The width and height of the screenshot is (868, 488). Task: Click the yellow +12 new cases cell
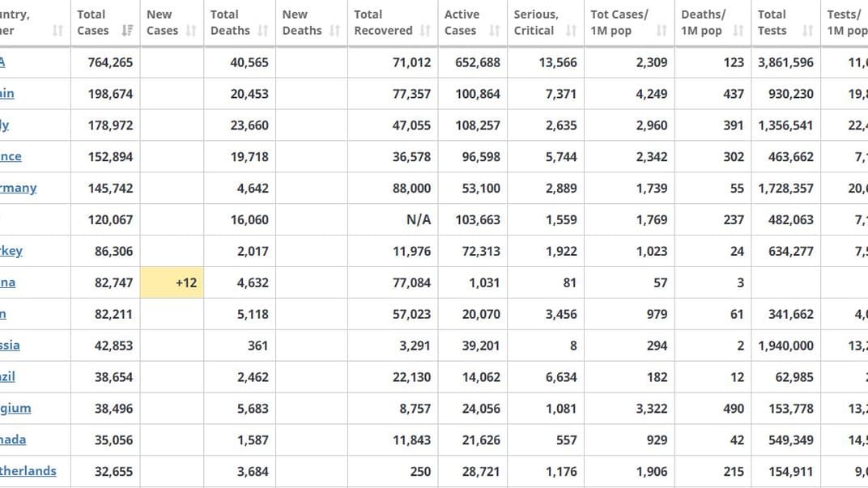tap(172, 282)
